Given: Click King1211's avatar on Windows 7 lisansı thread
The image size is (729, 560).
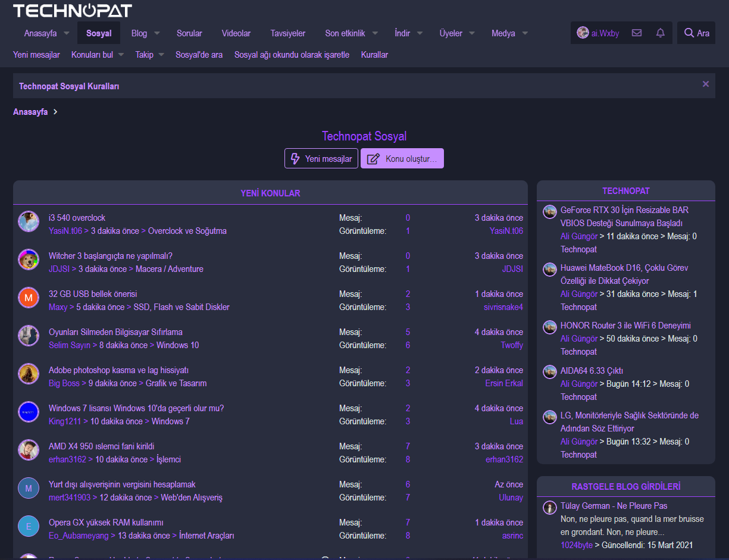Looking at the screenshot, I should click(x=29, y=412).
